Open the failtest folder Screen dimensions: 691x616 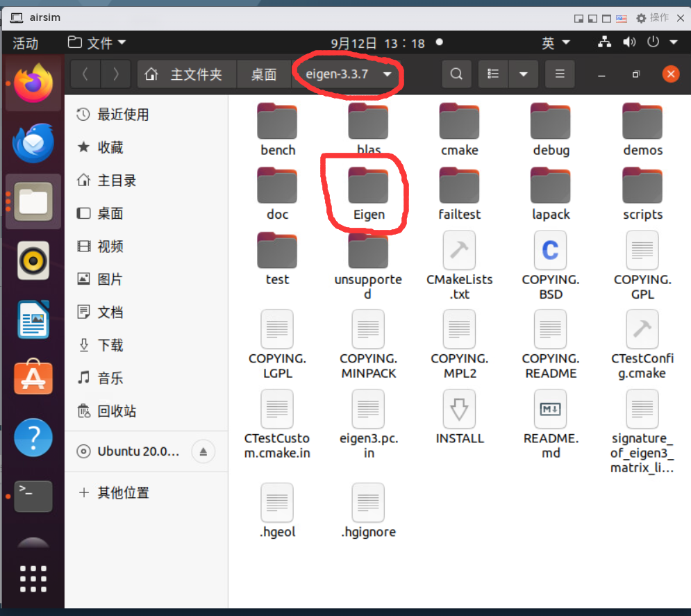point(459,194)
